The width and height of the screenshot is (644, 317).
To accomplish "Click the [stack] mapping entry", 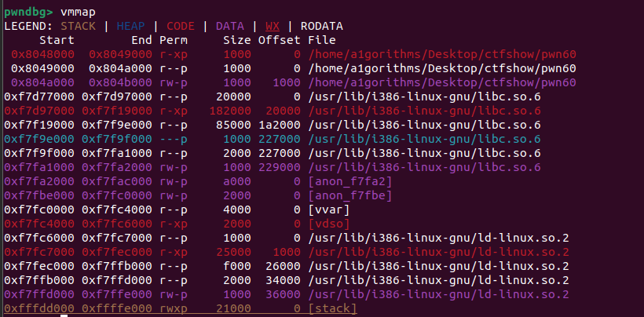I will point(331,308).
